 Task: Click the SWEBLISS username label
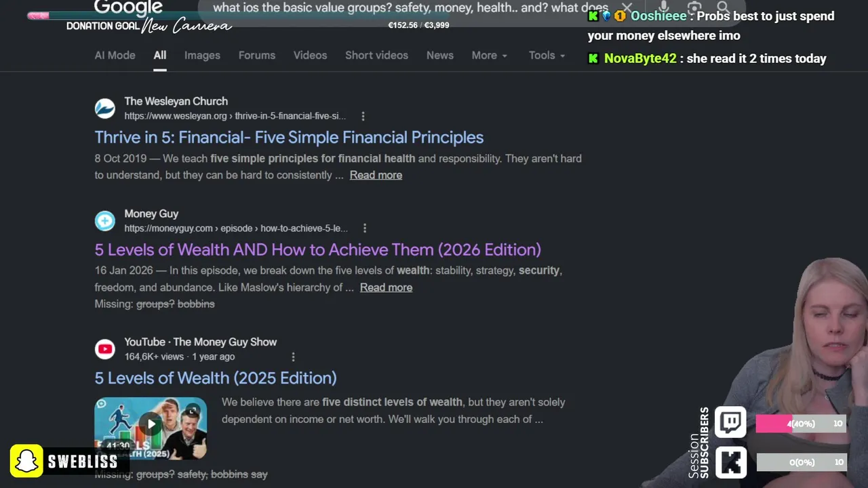pos(83,462)
